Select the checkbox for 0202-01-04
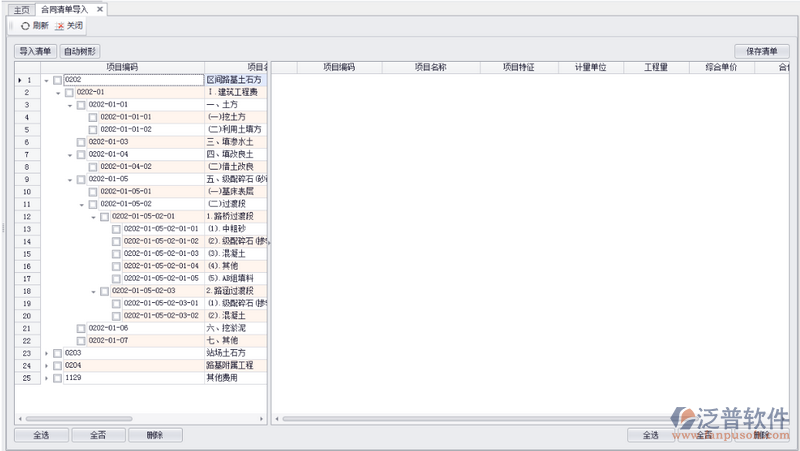 81,154
